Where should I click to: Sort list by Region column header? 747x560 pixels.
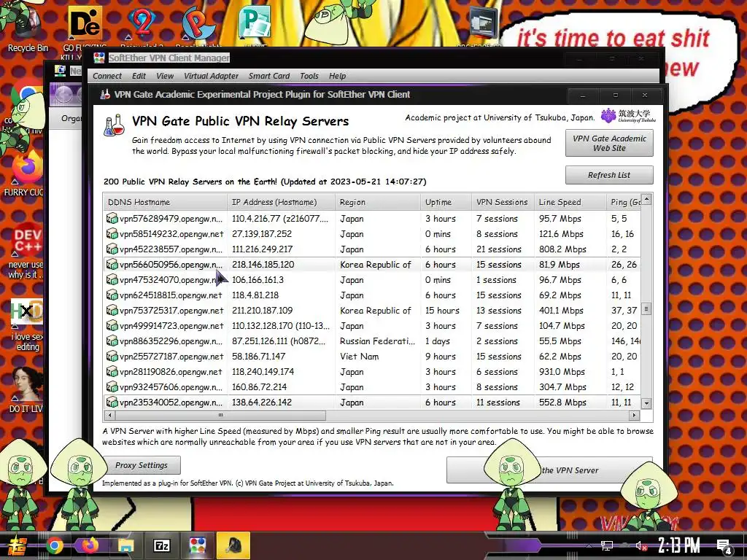(x=378, y=202)
